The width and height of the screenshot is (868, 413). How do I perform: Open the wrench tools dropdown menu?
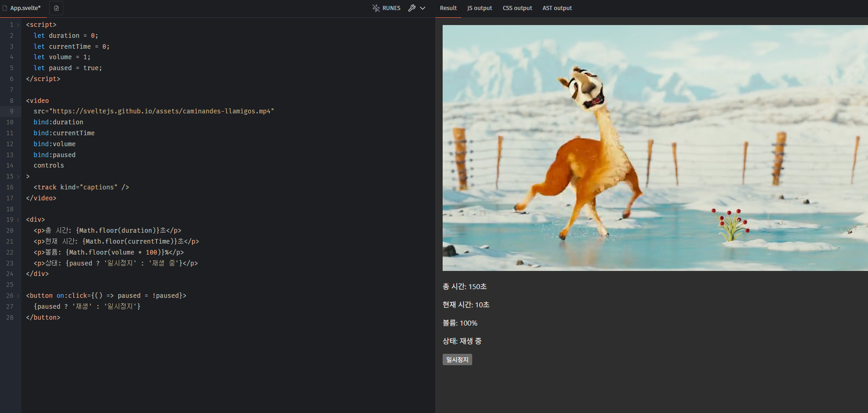pyautogui.click(x=417, y=8)
